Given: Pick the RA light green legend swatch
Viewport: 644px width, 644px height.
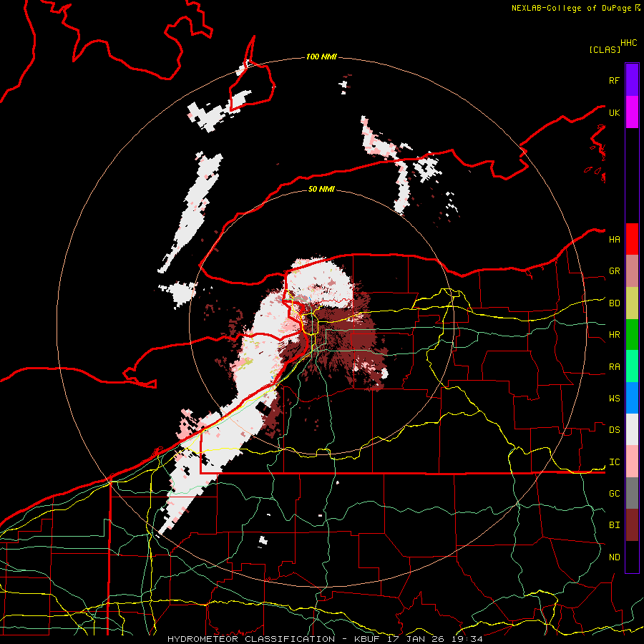Looking at the screenshot, I should tap(632, 366).
